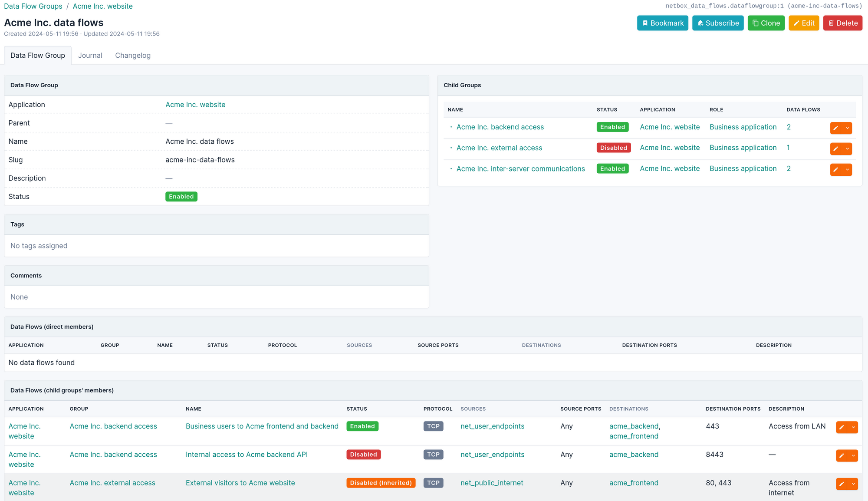Sort child members table by Protocol column
The height and width of the screenshot is (501, 868).
tap(438, 409)
